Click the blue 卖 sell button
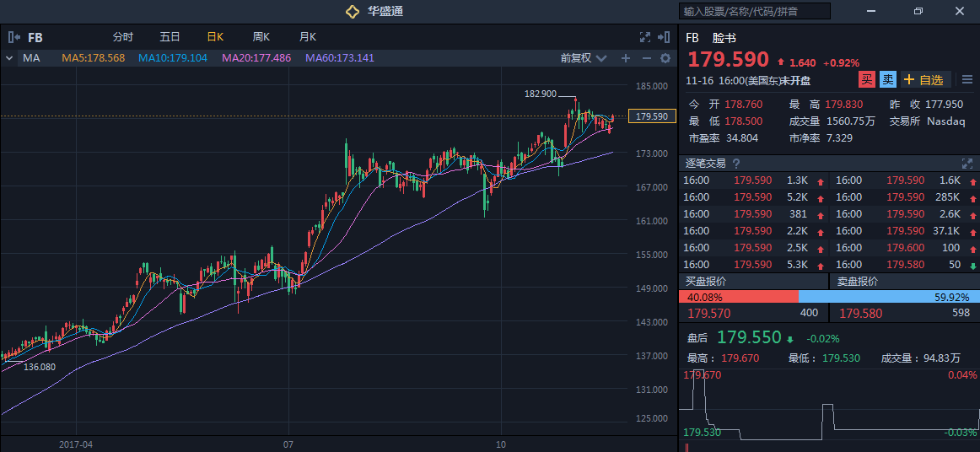The width and height of the screenshot is (980, 452). [887, 80]
